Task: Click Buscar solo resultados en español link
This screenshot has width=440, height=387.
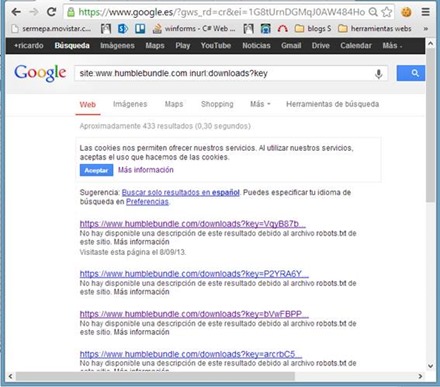Action: pos(180,192)
